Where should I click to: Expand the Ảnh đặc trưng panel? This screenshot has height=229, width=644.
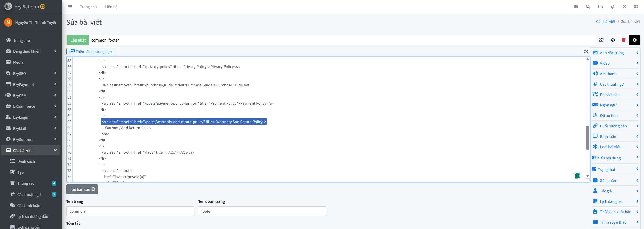tap(615, 53)
